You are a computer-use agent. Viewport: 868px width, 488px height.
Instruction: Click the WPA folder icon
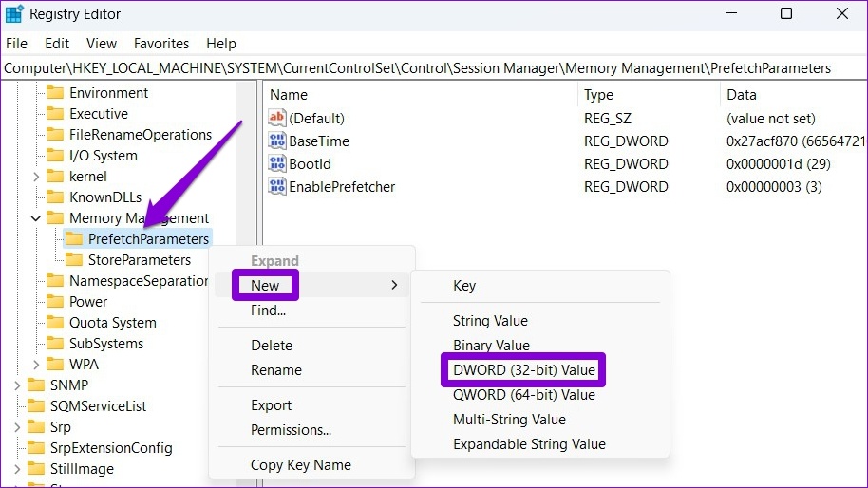click(55, 364)
